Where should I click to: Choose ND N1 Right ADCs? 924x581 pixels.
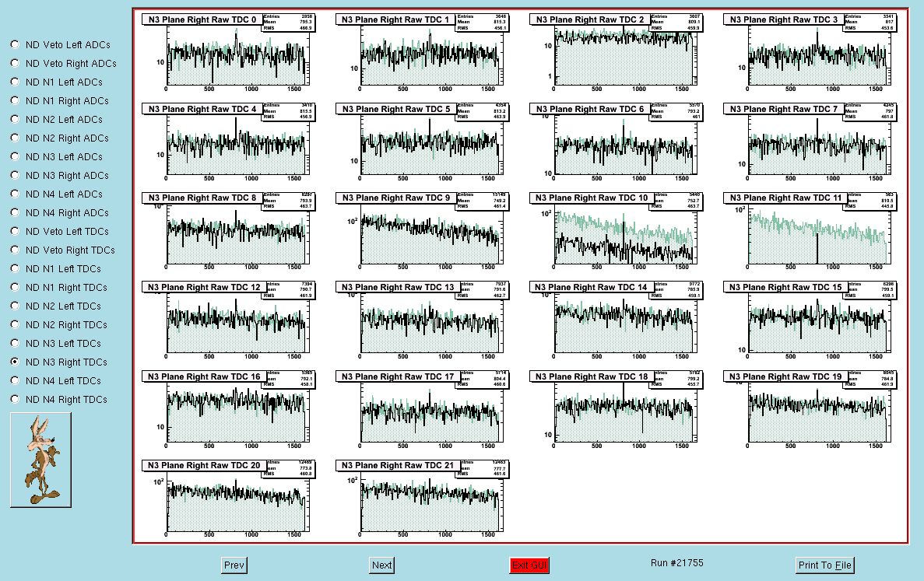(15, 100)
